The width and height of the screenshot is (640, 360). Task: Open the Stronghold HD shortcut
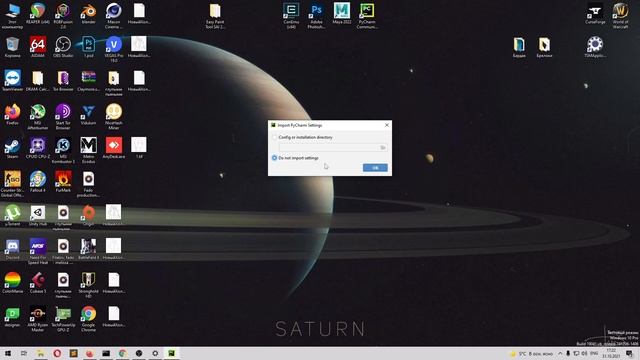[88, 284]
